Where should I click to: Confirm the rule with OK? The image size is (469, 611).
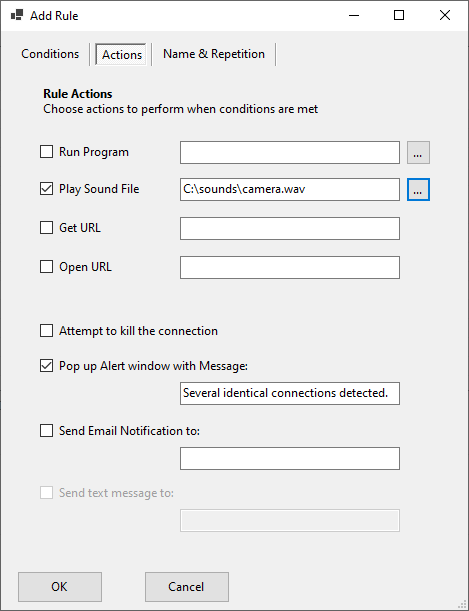pyautogui.click(x=60, y=587)
